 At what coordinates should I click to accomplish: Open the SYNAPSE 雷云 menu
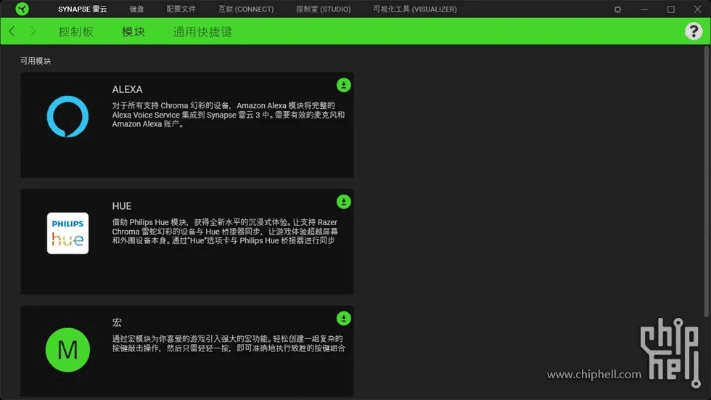click(82, 9)
